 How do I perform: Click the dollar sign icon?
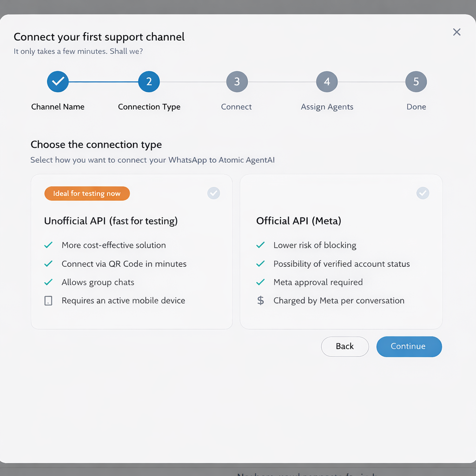[261, 301]
